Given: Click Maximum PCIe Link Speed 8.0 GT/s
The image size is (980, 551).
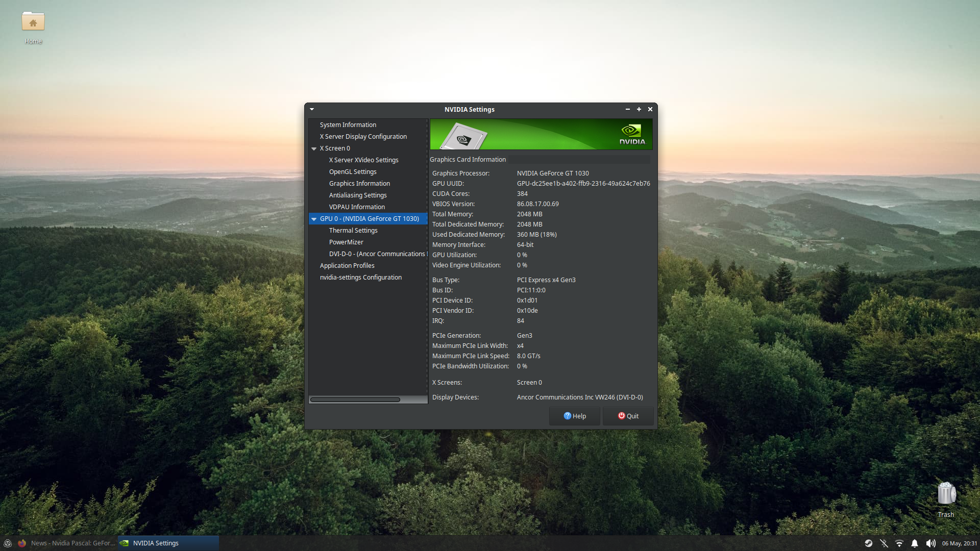Looking at the screenshot, I should [528, 356].
